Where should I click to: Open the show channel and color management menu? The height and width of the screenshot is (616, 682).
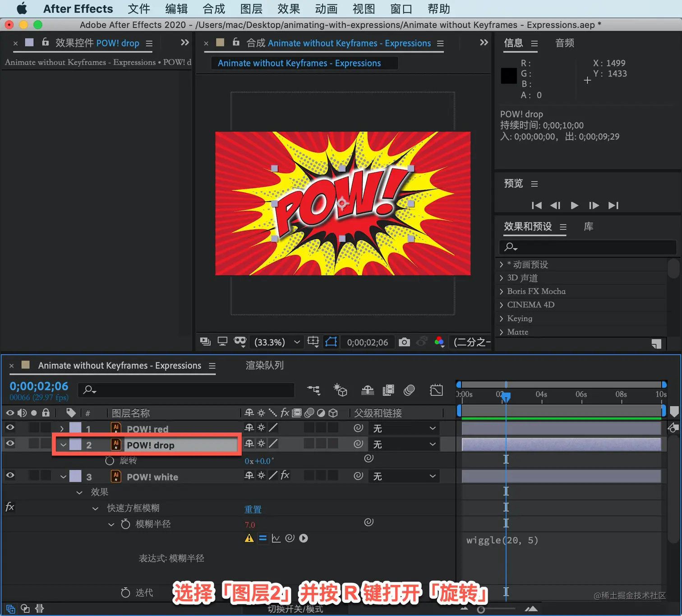click(x=439, y=342)
